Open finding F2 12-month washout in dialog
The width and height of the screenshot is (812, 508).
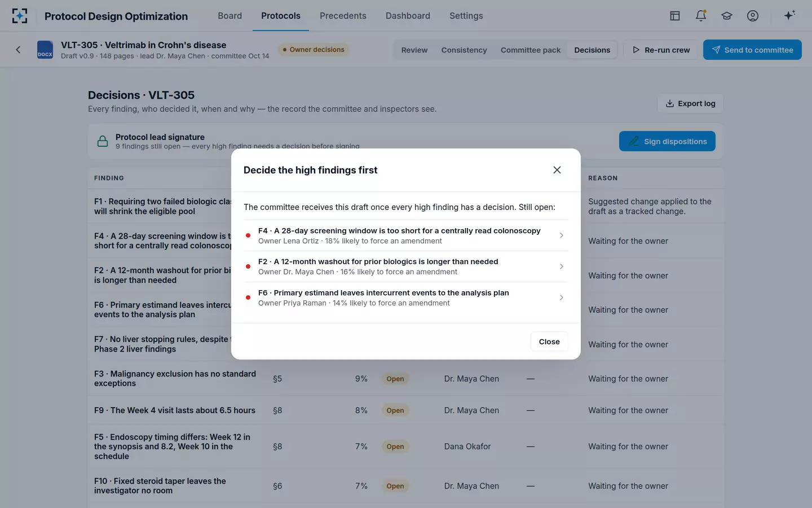[x=406, y=266]
